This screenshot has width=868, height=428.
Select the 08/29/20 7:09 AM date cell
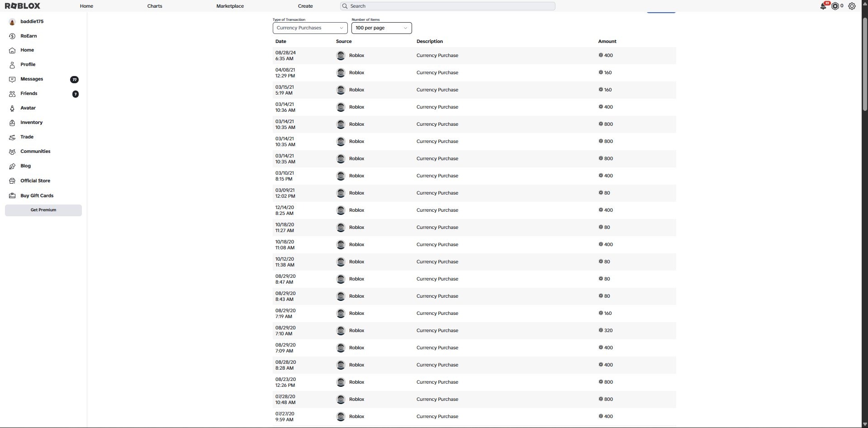[x=285, y=348]
